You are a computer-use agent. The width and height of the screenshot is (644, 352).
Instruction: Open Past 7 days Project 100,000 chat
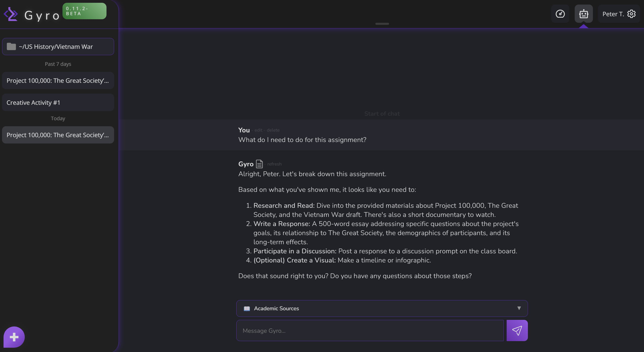58,80
